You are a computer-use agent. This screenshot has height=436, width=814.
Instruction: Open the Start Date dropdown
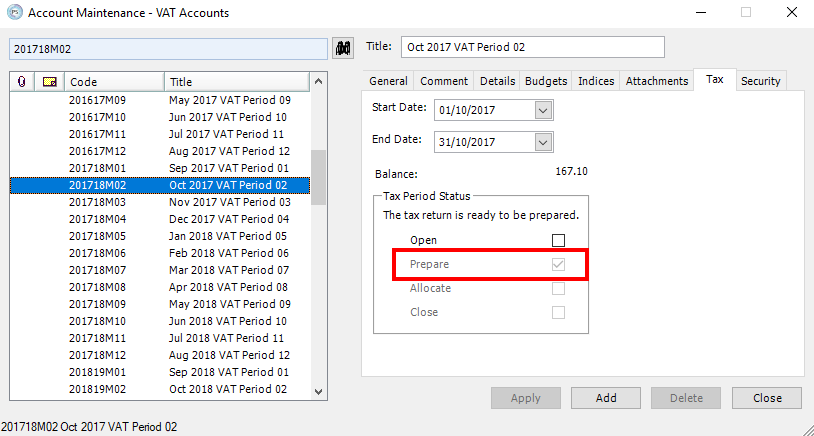pos(543,109)
